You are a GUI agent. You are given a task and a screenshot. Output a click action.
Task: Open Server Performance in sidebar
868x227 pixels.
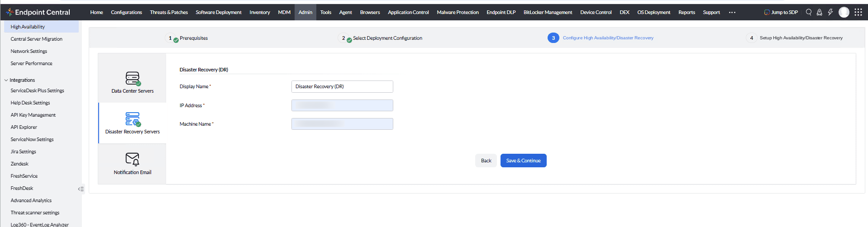click(32, 63)
